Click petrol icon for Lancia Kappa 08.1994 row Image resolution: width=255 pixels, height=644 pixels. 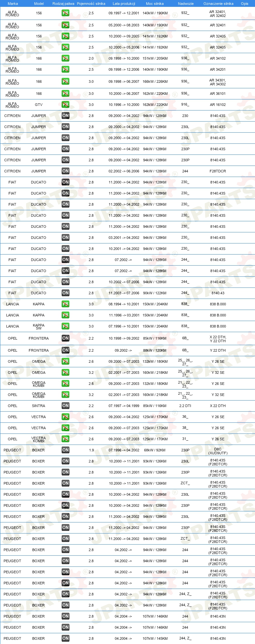[66, 304]
